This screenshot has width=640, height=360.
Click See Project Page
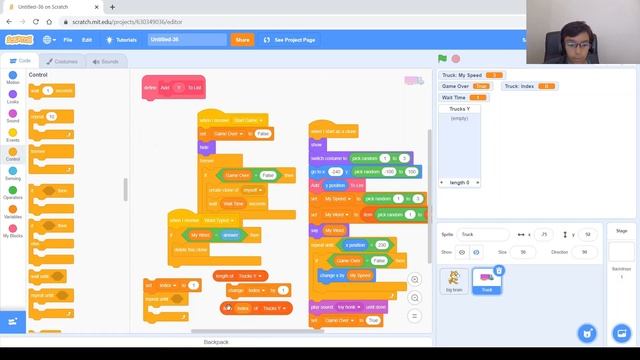tap(289, 40)
